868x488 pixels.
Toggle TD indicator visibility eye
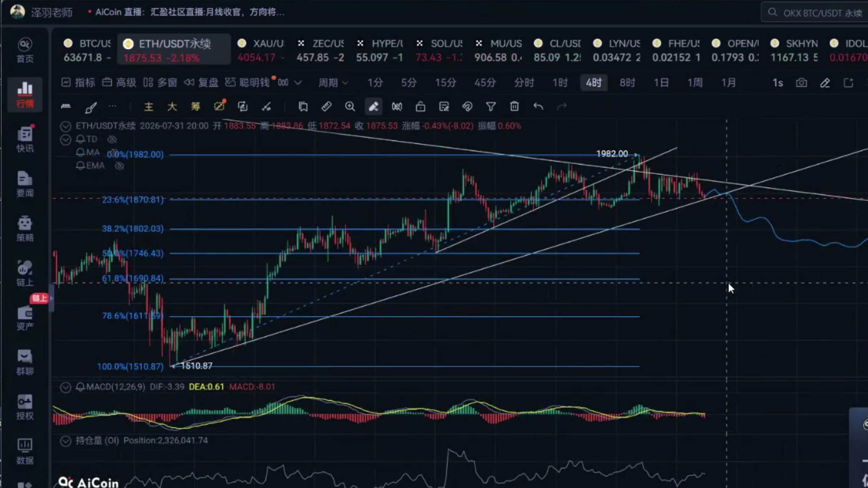112,140
